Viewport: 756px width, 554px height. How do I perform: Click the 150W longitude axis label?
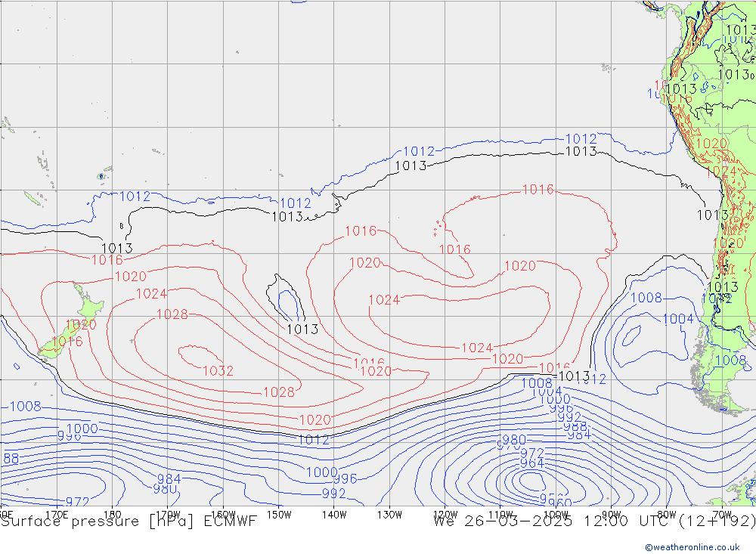[279, 515]
